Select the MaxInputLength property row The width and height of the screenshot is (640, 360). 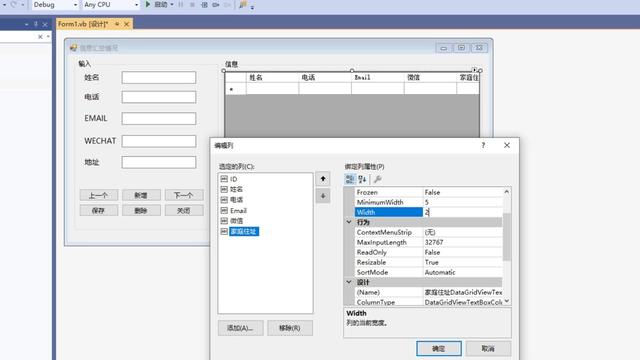tap(429, 242)
